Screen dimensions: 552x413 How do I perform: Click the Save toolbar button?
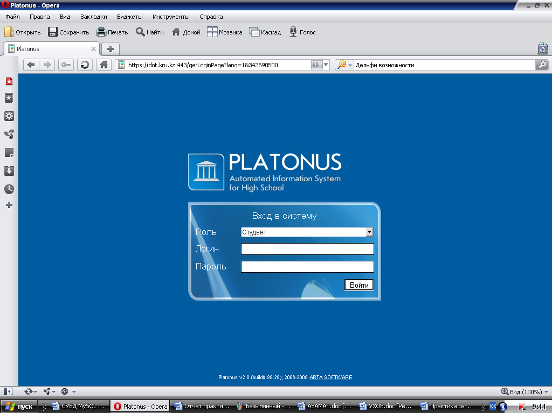(x=68, y=32)
